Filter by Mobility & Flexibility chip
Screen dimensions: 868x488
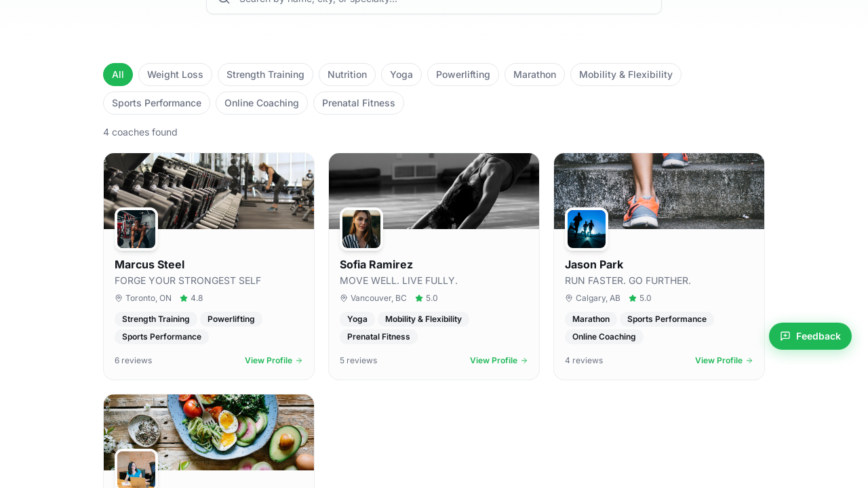[626, 75]
